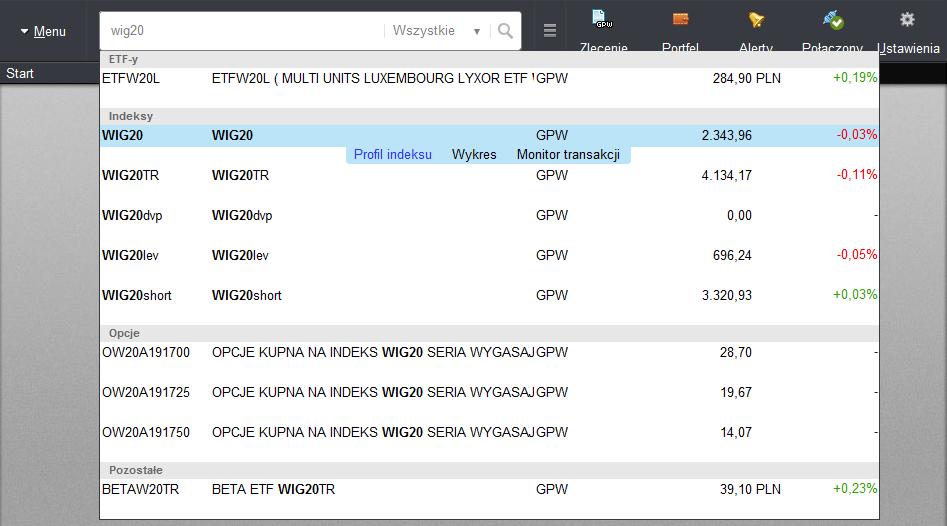
Task: Open the Portfel wallet icon
Action: click(x=680, y=19)
